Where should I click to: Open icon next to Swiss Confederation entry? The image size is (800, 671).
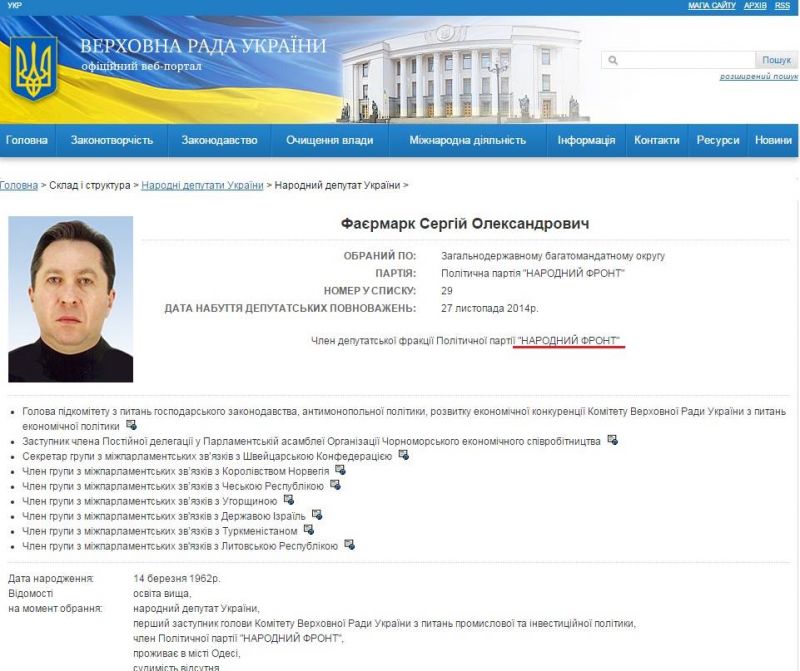[403, 455]
